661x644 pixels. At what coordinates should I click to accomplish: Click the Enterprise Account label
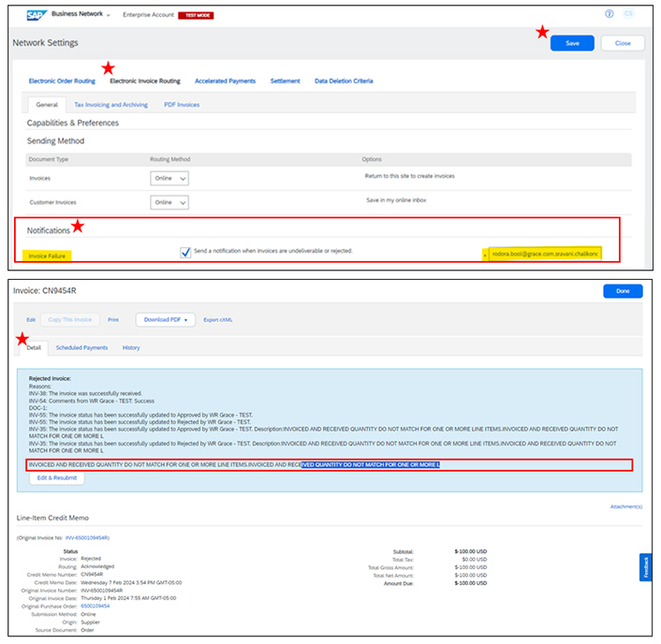coord(148,15)
